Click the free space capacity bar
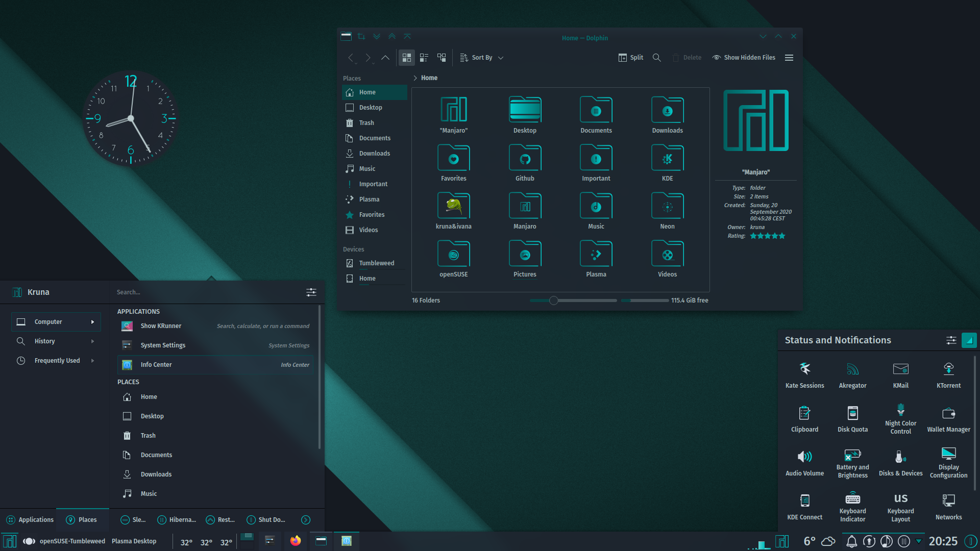The width and height of the screenshot is (980, 551). [x=645, y=300]
